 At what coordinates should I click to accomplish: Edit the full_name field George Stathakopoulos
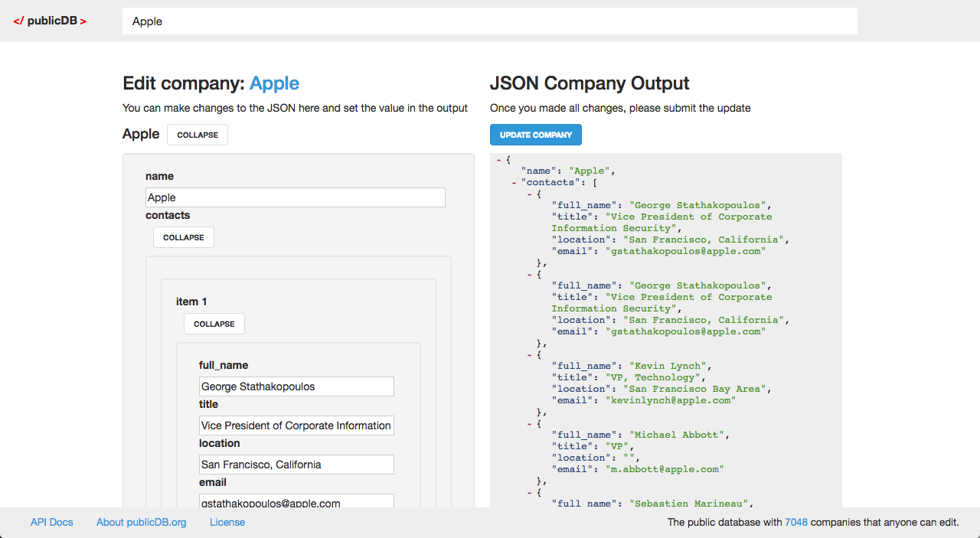pos(296,386)
